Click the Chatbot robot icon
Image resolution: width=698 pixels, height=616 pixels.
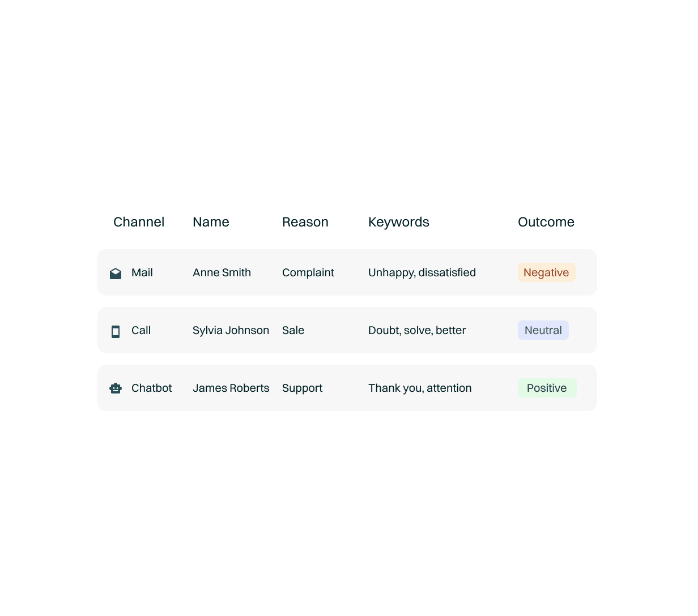(x=116, y=388)
